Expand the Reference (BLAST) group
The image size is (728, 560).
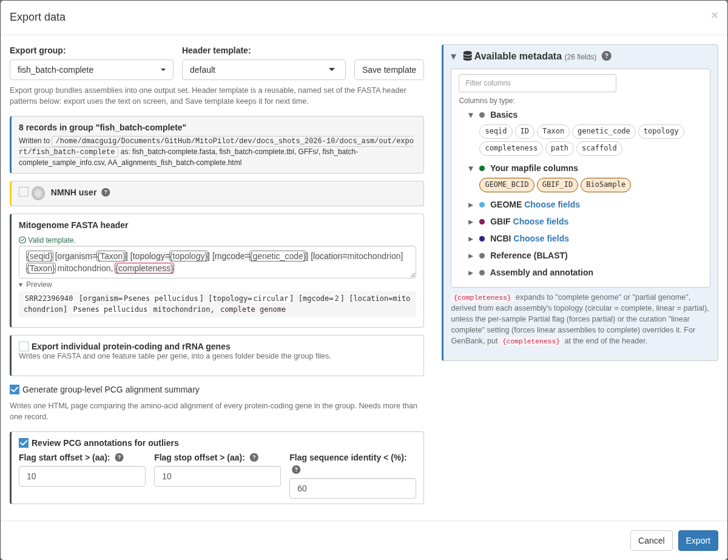[x=471, y=256]
